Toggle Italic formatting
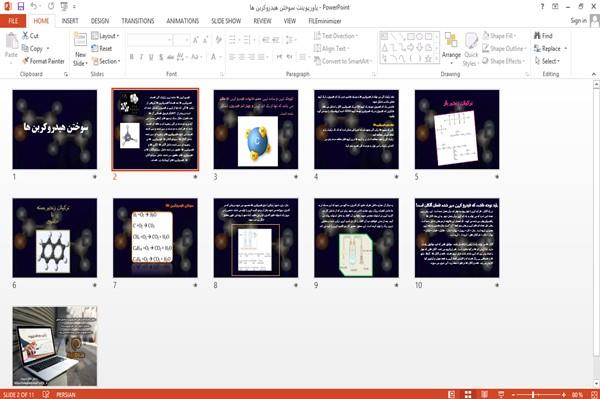Image resolution: width=600 pixels, height=399 pixels. pos(141,57)
